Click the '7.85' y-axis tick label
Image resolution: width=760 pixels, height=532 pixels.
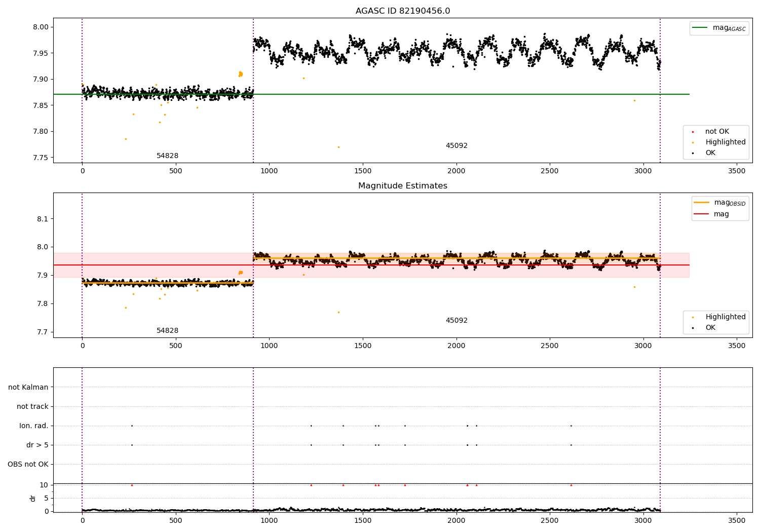pyautogui.click(x=41, y=105)
